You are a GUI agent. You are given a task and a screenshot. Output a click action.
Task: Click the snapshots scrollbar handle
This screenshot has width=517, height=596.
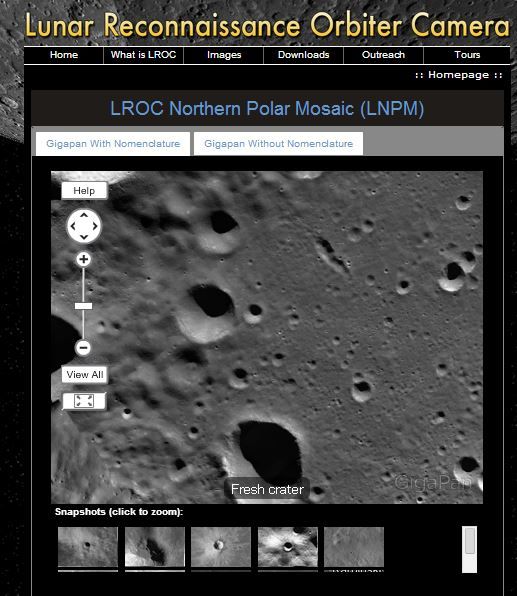[469, 540]
